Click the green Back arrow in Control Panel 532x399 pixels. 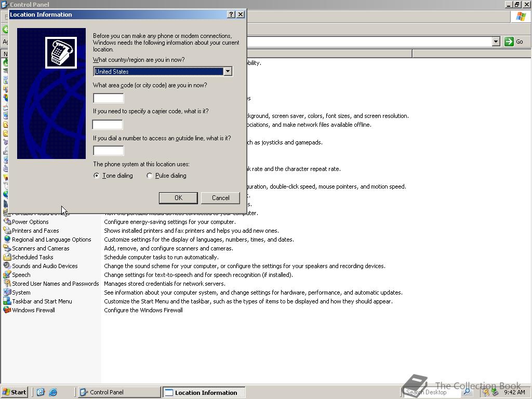pyautogui.click(x=5, y=29)
